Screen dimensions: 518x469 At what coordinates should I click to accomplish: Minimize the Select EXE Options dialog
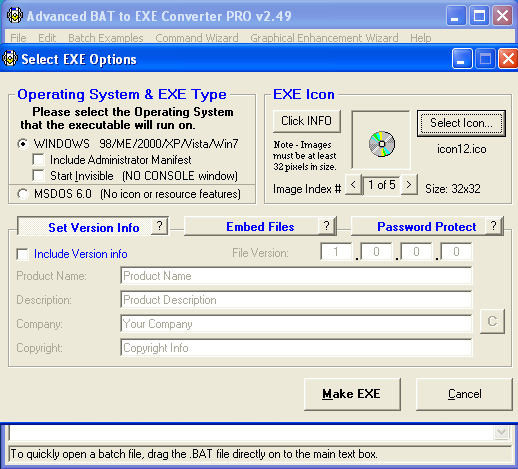point(462,59)
